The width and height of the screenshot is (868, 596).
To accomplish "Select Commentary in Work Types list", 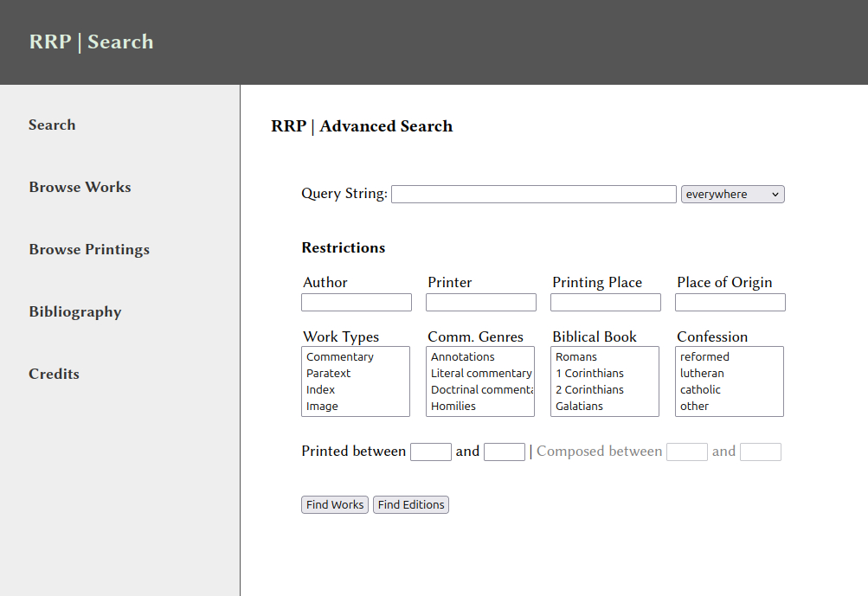I will [340, 357].
